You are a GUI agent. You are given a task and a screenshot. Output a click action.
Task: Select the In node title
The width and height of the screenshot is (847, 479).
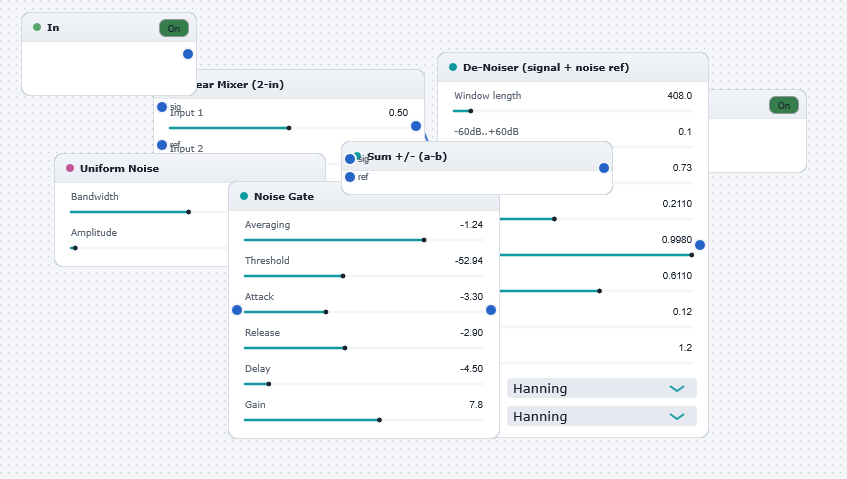pyautogui.click(x=53, y=28)
